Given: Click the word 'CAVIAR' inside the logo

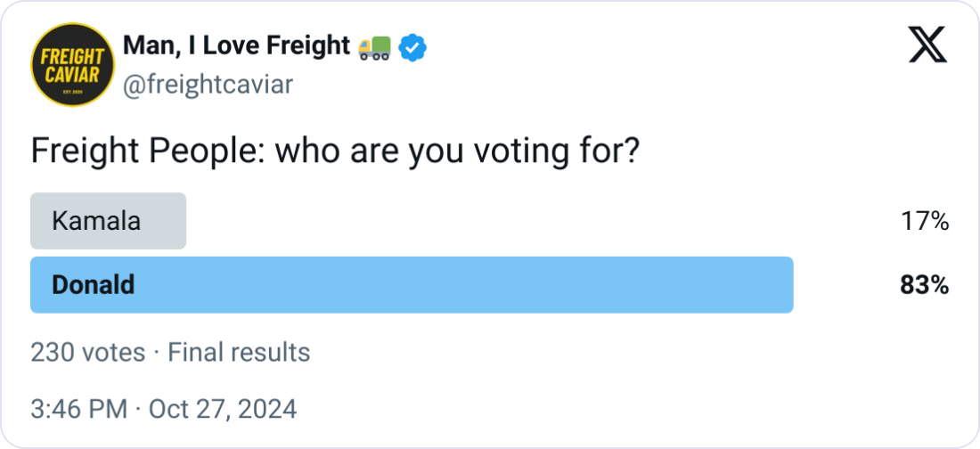Looking at the screenshot, I should [73, 73].
